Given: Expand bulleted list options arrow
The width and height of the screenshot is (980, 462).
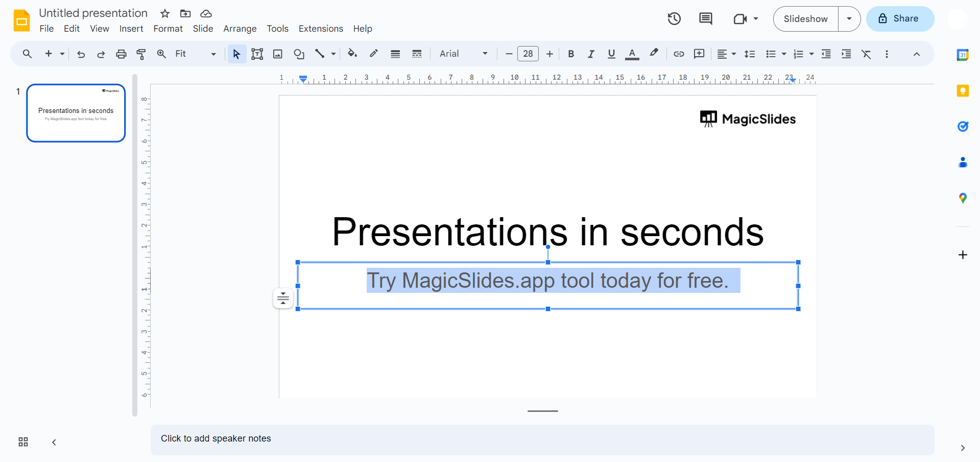Looking at the screenshot, I should pos(784,54).
